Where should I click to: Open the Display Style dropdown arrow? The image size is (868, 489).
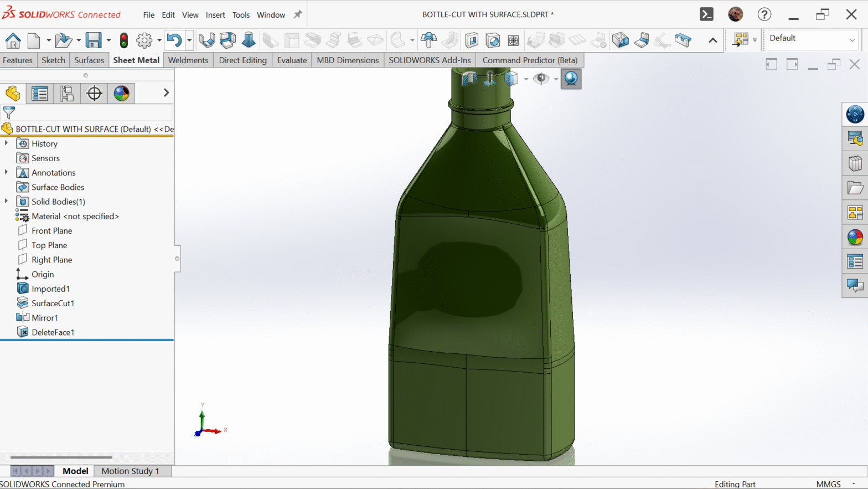[526, 79]
